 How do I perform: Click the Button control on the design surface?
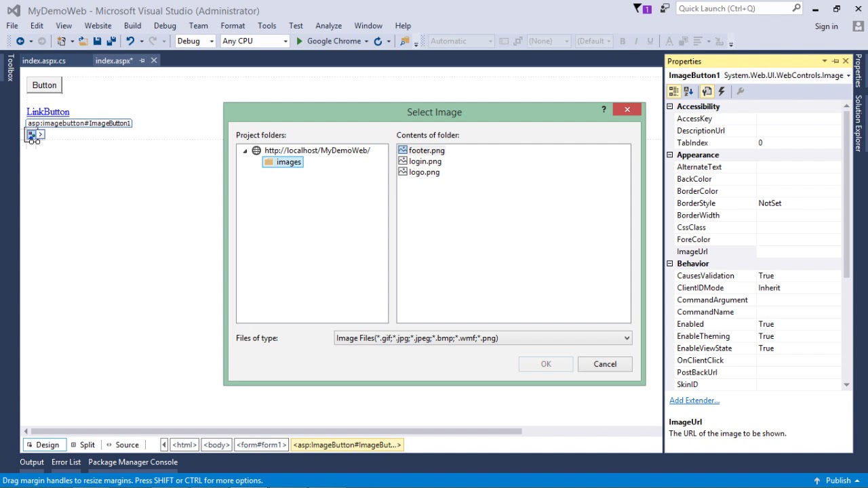coord(45,85)
